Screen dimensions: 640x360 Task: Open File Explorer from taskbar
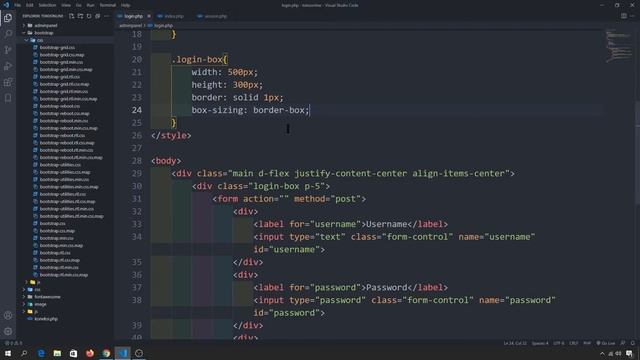[x=57, y=353]
